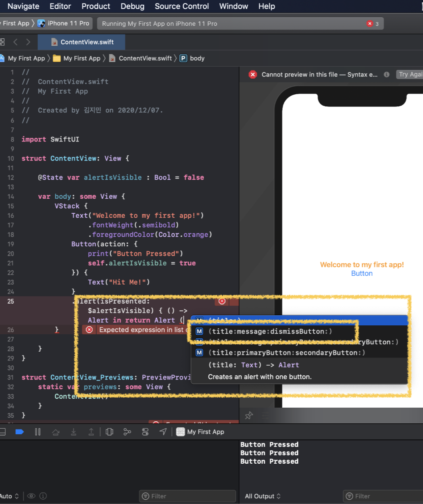423x504 pixels.
Task: Click the preview error info icon
Action: pos(386,75)
